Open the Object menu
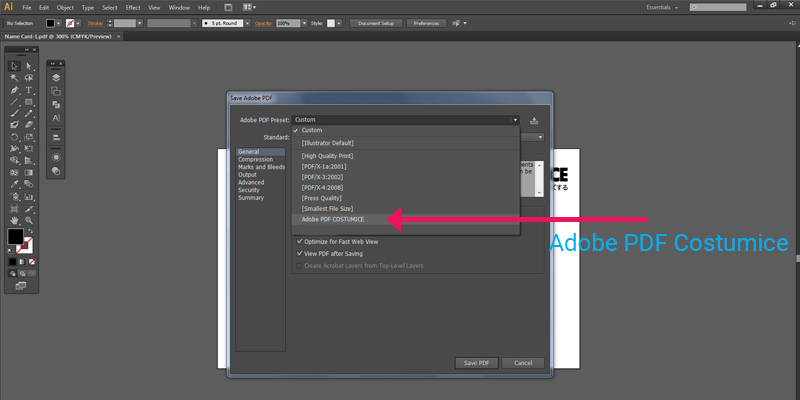The width and height of the screenshot is (800, 400). pyautogui.click(x=65, y=8)
